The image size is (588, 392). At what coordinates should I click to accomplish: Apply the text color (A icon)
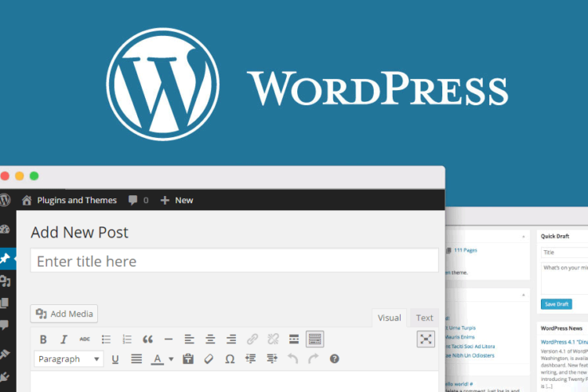[158, 359]
